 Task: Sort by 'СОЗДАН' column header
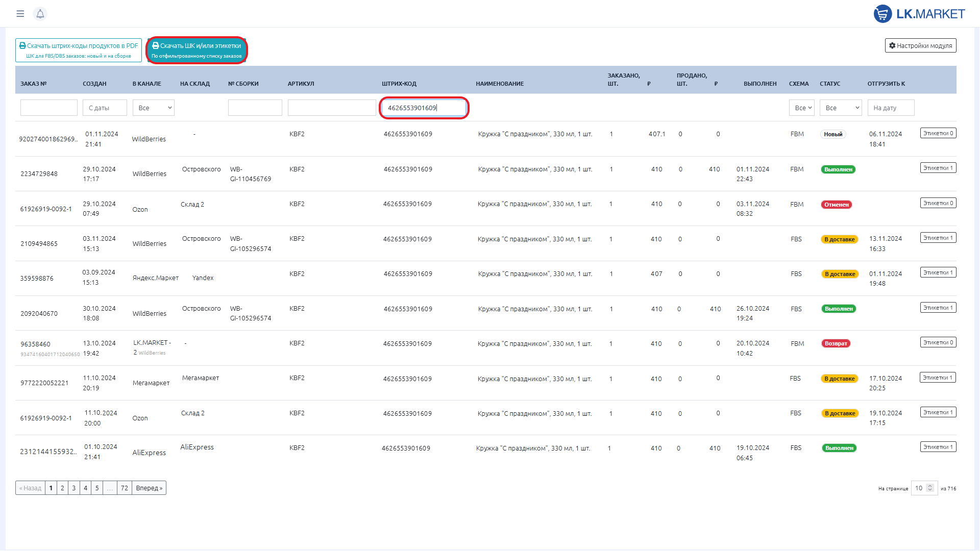click(94, 84)
